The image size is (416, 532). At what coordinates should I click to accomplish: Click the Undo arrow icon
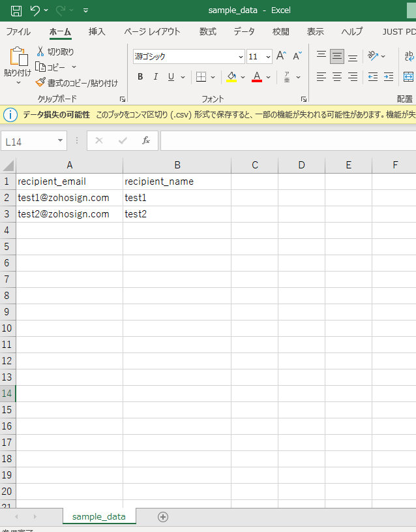click(35, 10)
